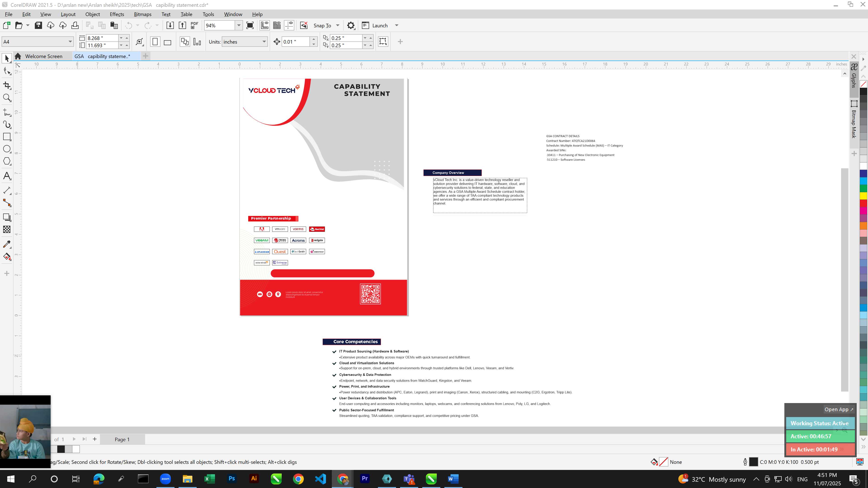The image size is (868, 488).
Task: Open the zoom level 94% dropdown
Action: pos(238,25)
